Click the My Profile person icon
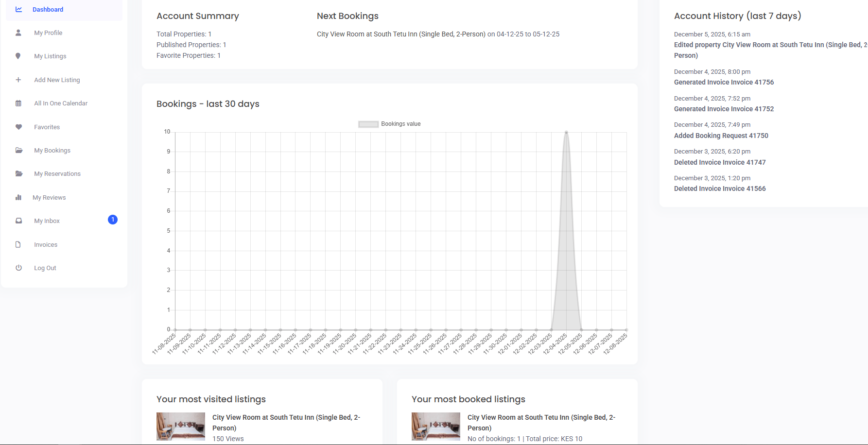868x445 pixels. 18,33
